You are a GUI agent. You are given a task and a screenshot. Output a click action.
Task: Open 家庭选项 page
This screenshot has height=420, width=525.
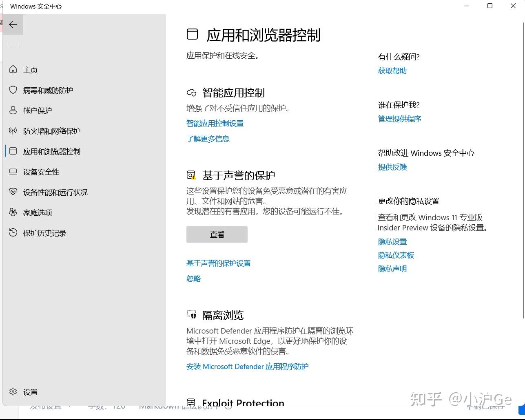point(38,212)
